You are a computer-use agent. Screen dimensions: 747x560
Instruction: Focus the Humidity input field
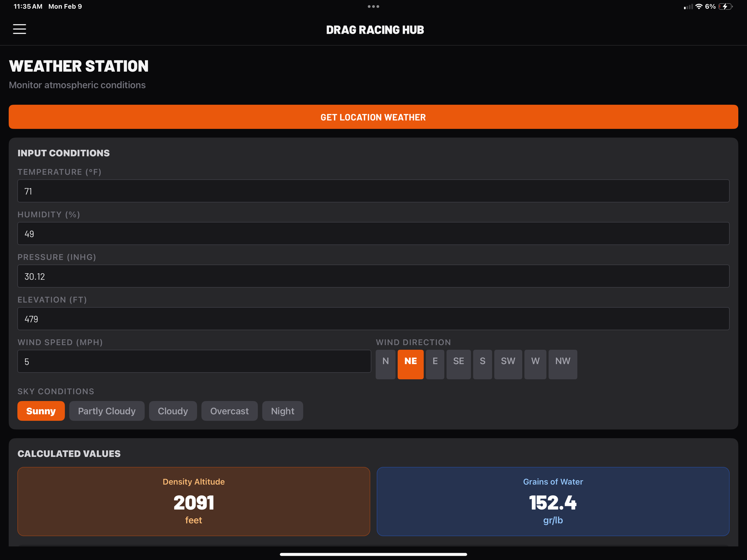[x=373, y=234]
